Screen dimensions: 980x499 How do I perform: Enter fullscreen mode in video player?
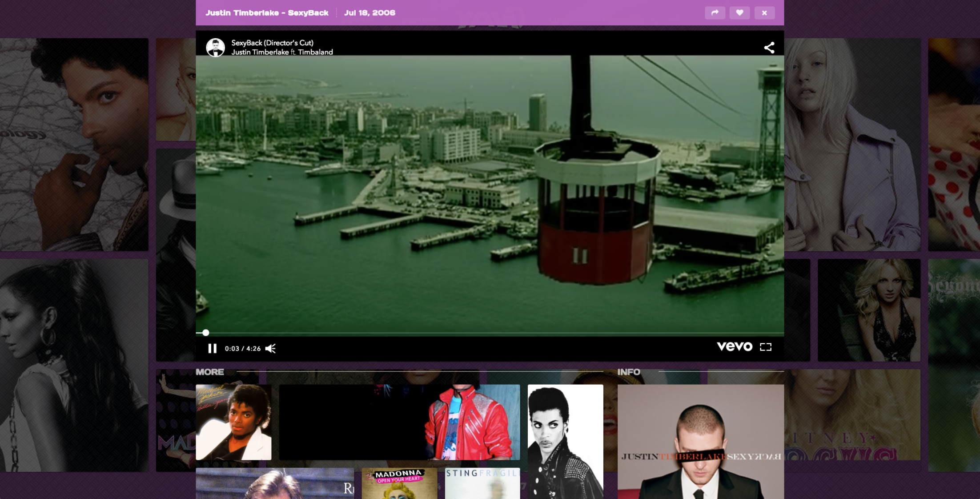coord(766,347)
